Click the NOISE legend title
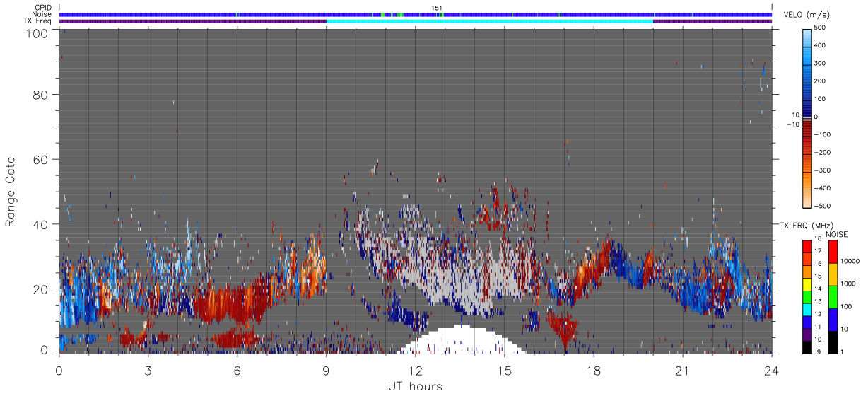868x401 pixels. coord(837,234)
